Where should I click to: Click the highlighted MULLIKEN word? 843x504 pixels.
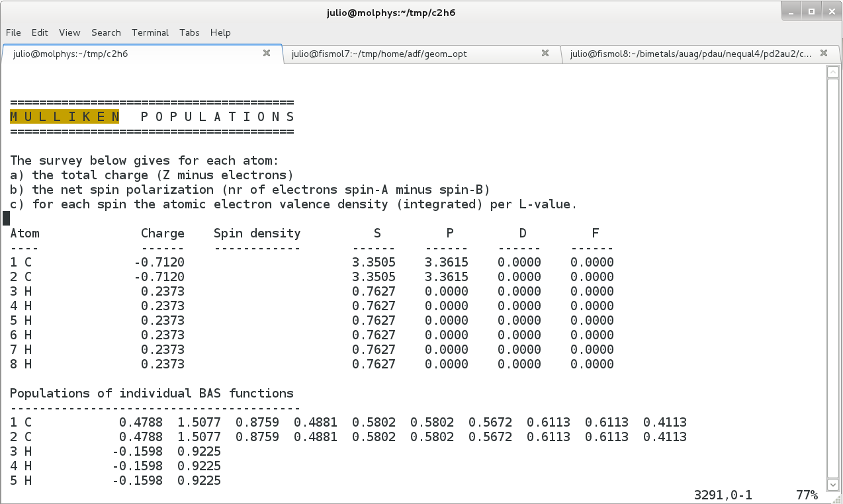[x=64, y=117]
